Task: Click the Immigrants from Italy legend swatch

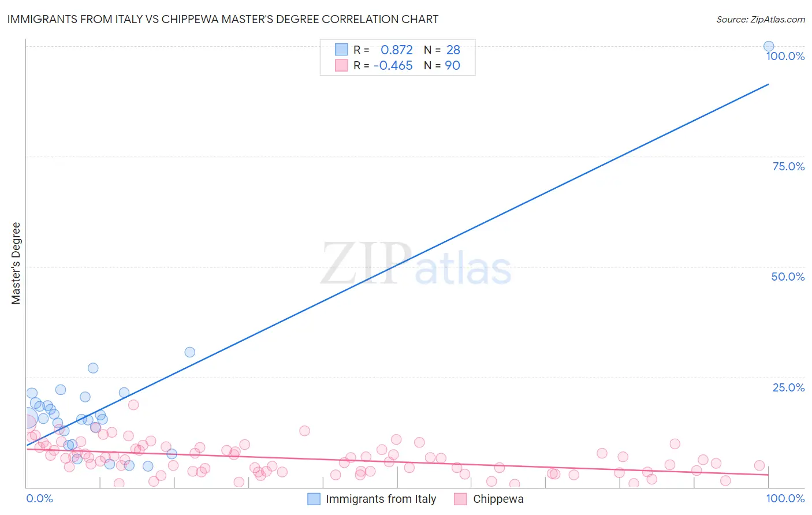Action: pos(314,499)
